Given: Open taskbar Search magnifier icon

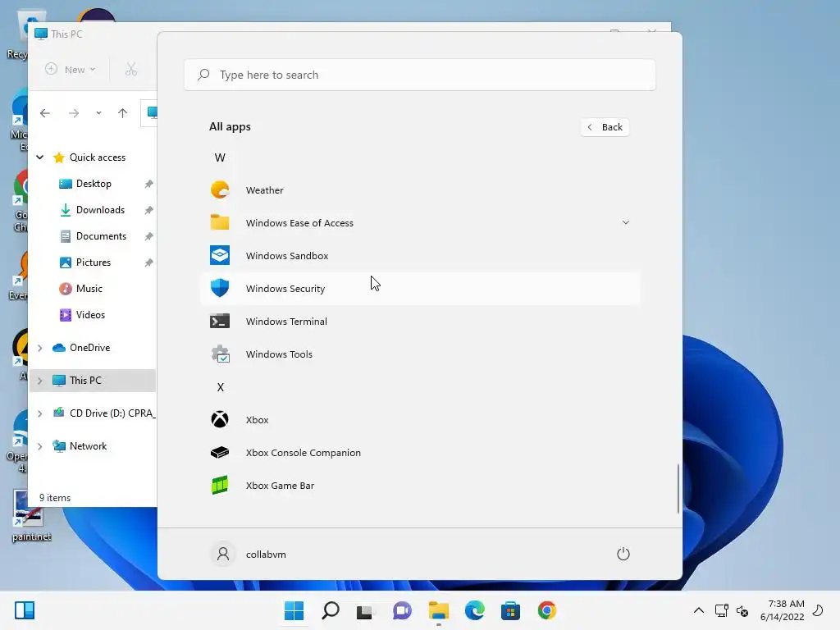Looking at the screenshot, I should [331, 610].
